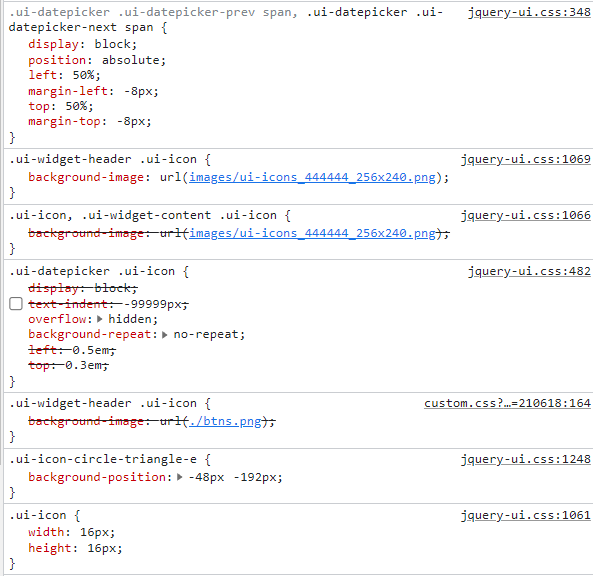Click the background-image property in .ui-widget-header rule

point(86,177)
